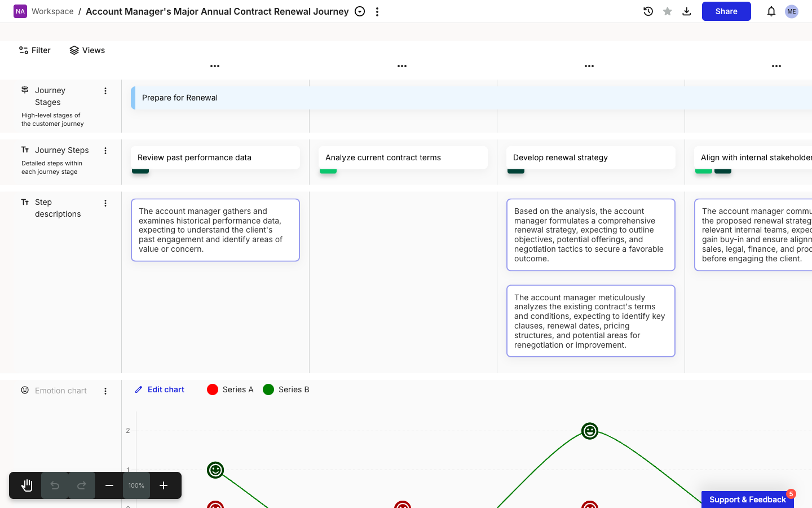Open Journey Steps row options menu
812x508 pixels.
tap(105, 151)
